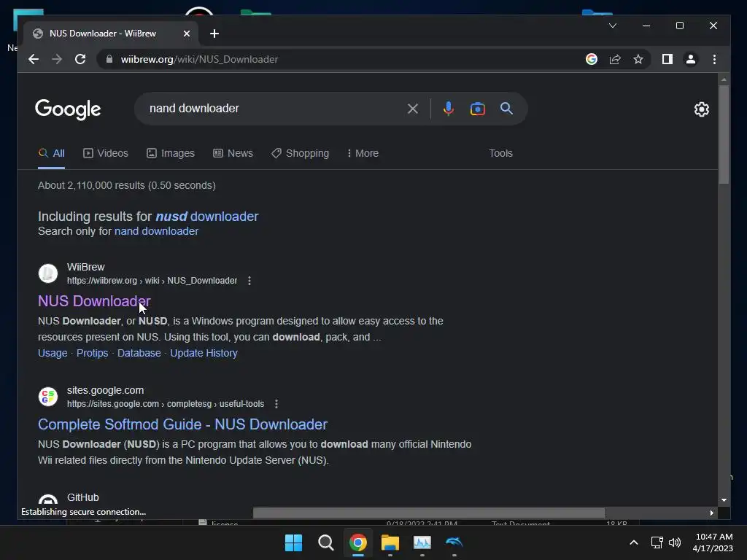Click the nusd downloader suggestion link
This screenshot has width=747, height=560.
tap(206, 216)
